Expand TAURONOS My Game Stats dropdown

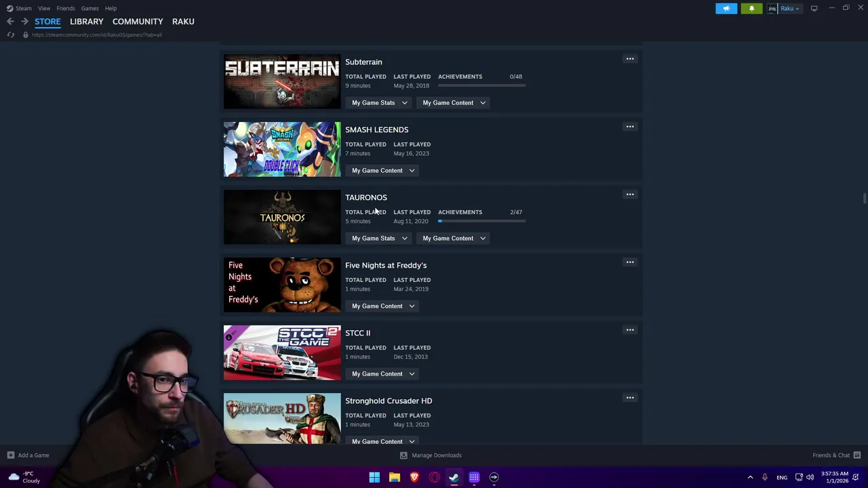[x=380, y=239]
